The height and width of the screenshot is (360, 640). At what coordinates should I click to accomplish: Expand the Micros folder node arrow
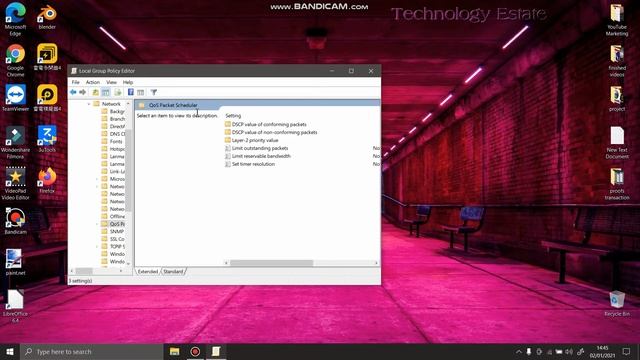tap(97, 179)
